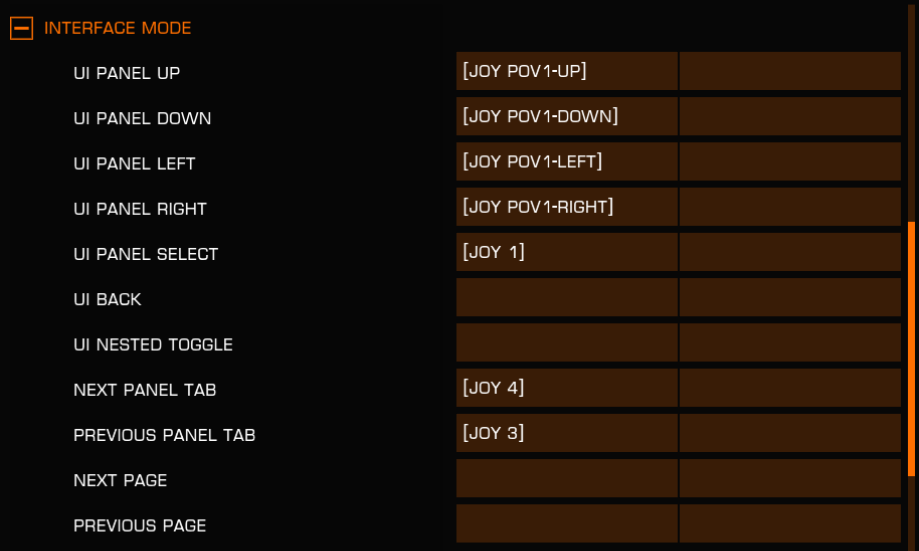Select UI Panel Down primary binding field
The height and width of the screenshot is (551, 919).
567,116
